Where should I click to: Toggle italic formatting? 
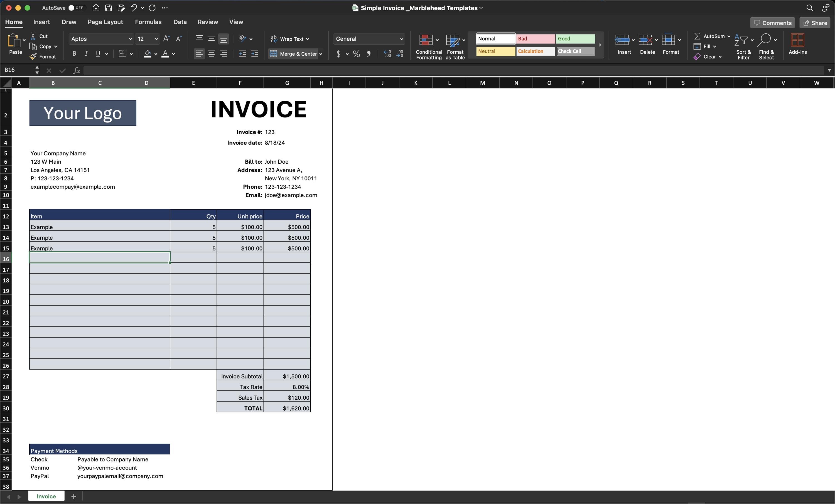pyautogui.click(x=86, y=53)
